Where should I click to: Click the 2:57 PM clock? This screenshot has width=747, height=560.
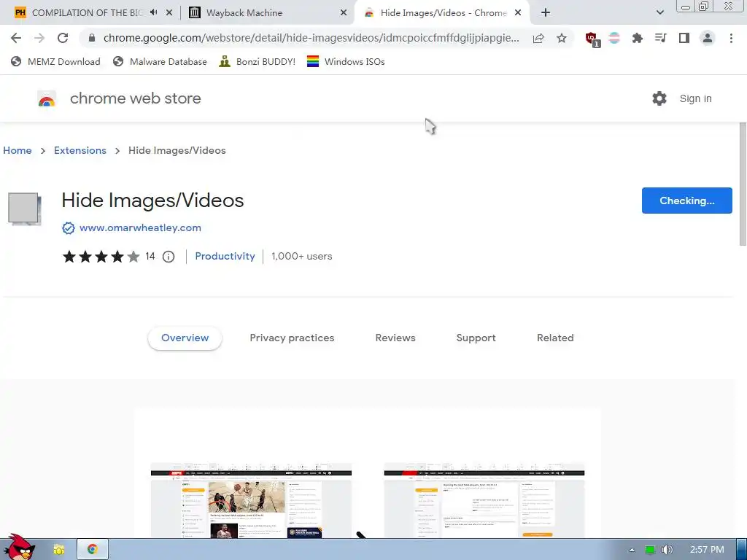point(707,550)
